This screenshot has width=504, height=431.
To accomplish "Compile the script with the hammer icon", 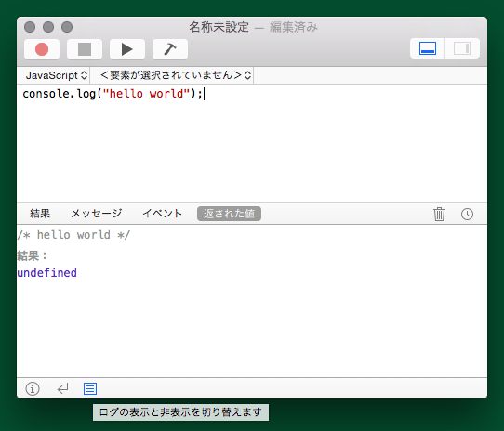I will (x=170, y=49).
